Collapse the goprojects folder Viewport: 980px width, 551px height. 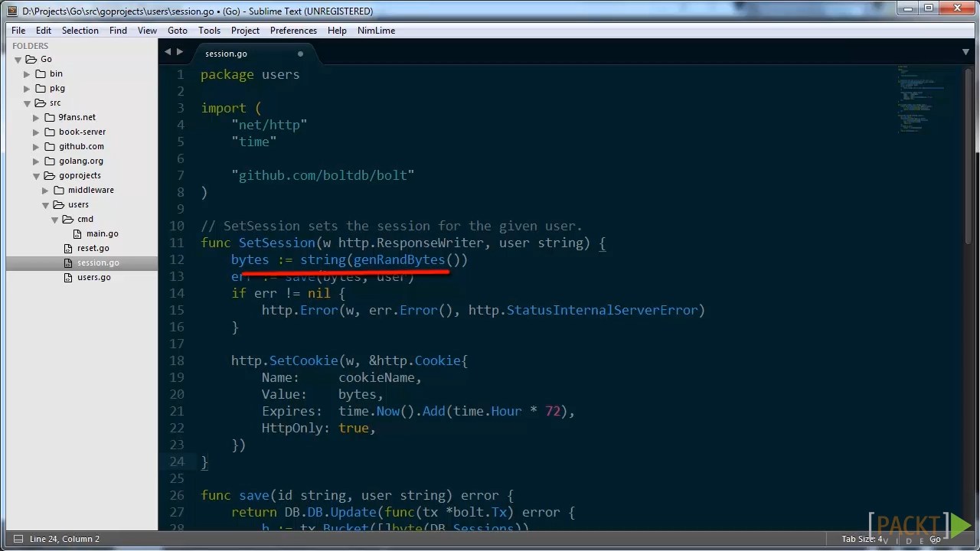[36, 176]
